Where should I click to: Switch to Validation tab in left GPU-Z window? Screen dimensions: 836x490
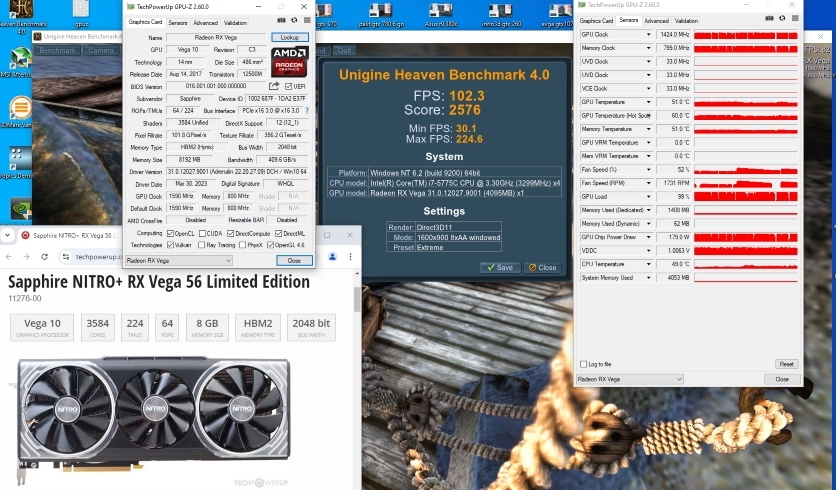(235, 23)
